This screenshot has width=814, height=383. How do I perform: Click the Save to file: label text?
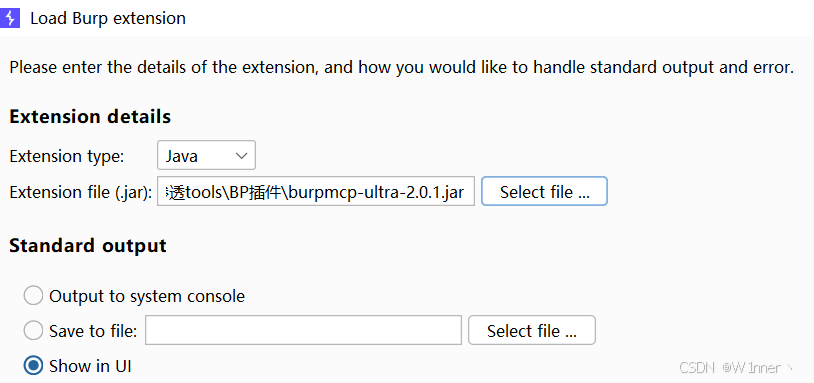point(93,331)
